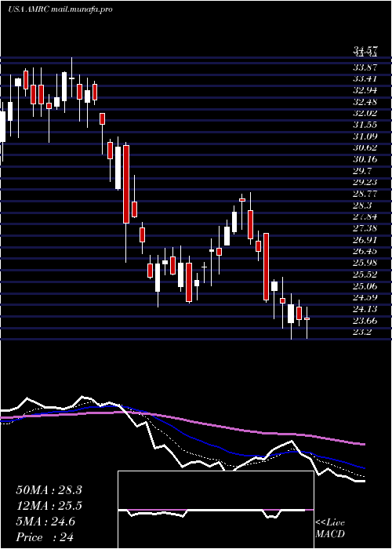
Task: Click the large red candle dropping from 30.62
Action: click(126, 184)
